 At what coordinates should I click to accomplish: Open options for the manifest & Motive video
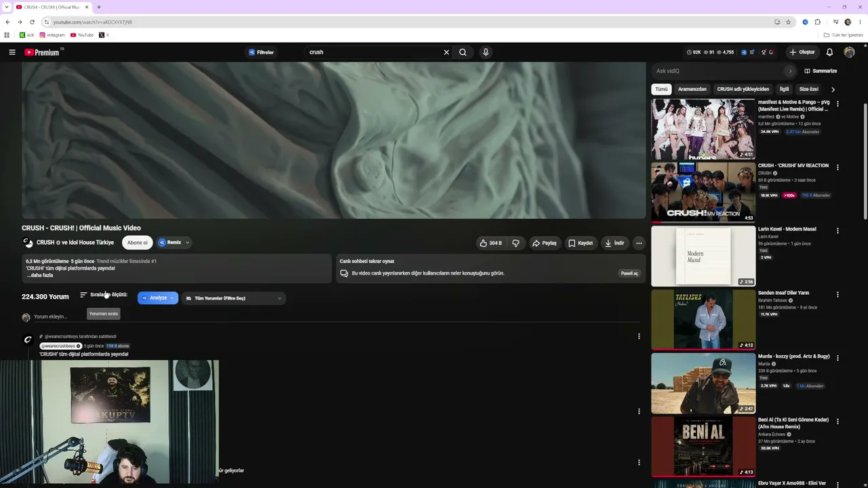tap(837, 104)
